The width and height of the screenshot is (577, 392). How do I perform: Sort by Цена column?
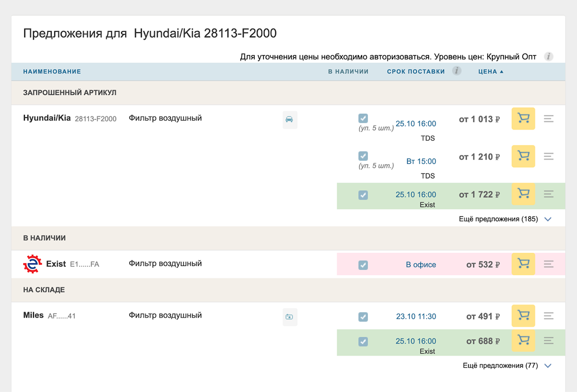coord(491,72)
